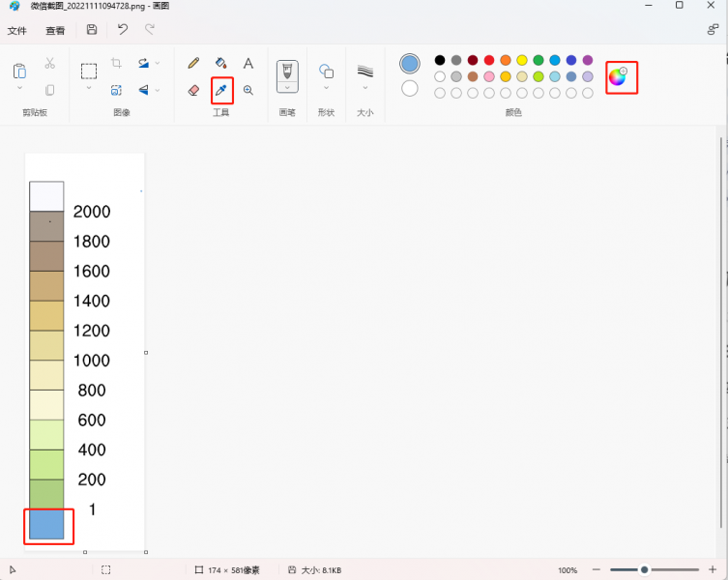The image size is (728, 580).
Task: Click the share icon at top right
Action: [x=713, y=30]
